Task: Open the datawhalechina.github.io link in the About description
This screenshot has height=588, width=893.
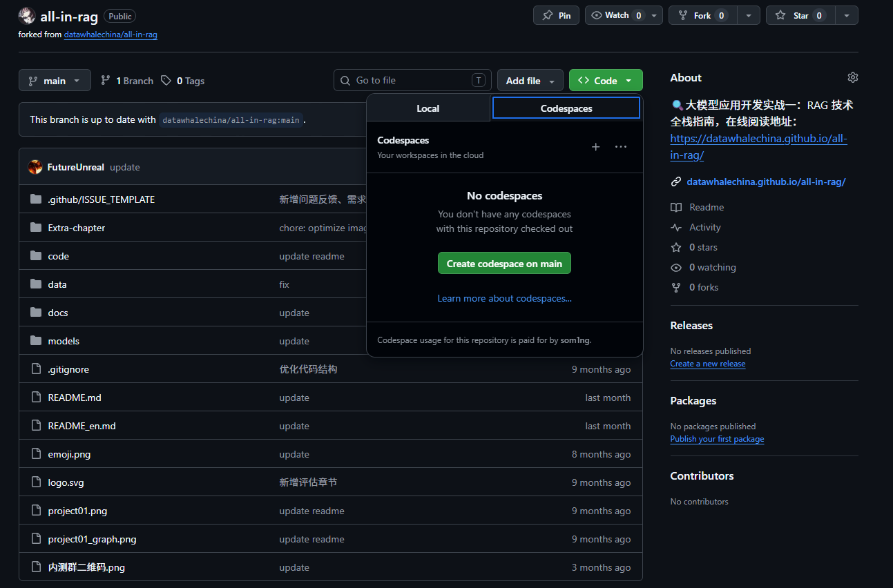Action: [x=758, y=147]
